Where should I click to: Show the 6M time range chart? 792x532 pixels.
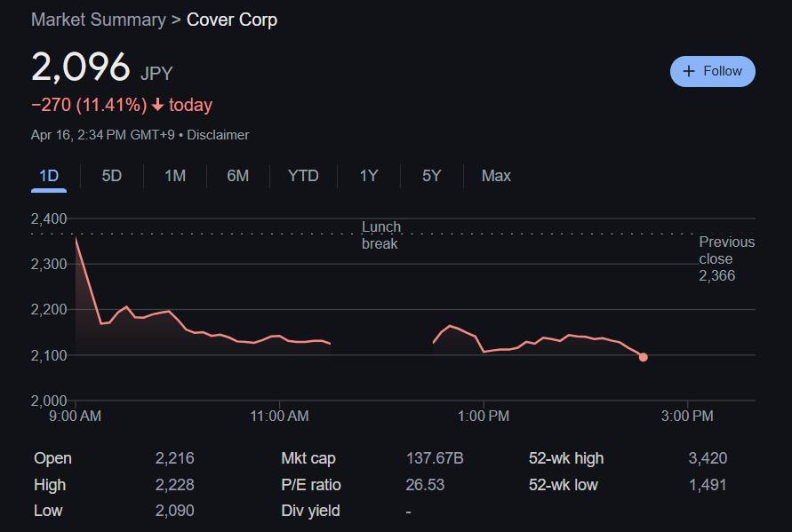tap(238, 176)
